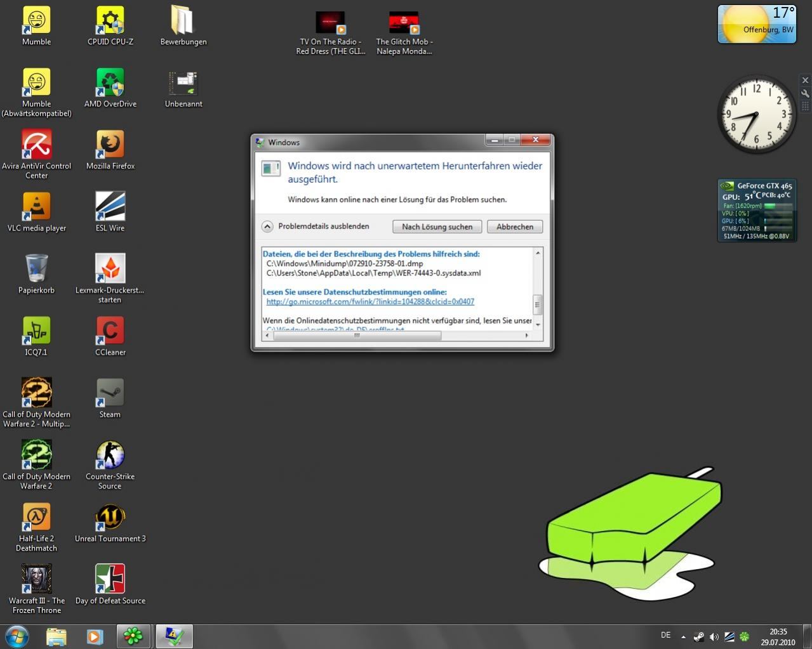Click the analog clock gadget
Screen dimensions: 812x649
pos(756,114)
